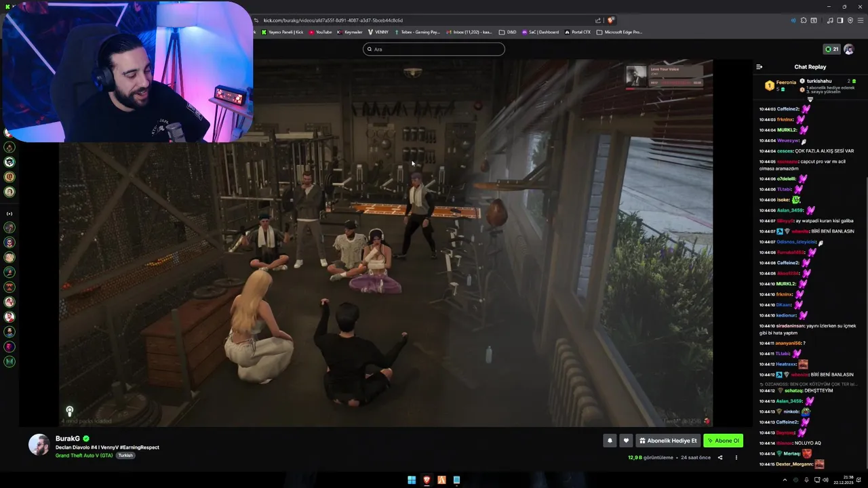Click the cesces chat message about ALKIŞ SESİ
The image size is (868, 488).
point(806,151)
